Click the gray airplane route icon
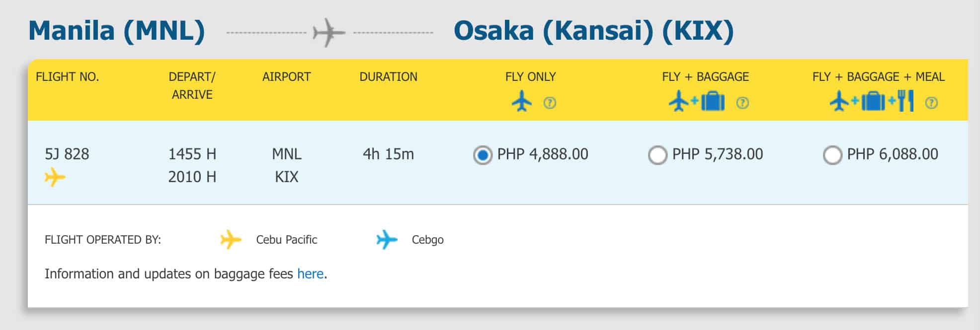 pyautogui.click(x=329, y=33)
